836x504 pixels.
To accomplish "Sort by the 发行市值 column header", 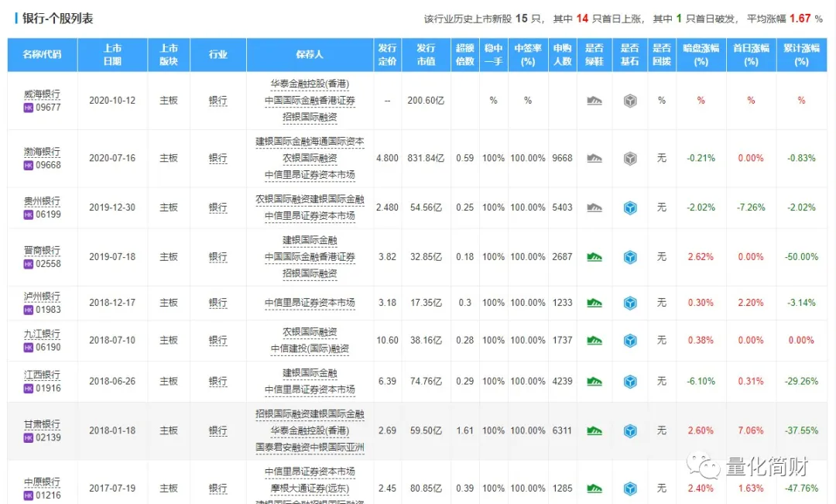I will pyautogui.click(x=426, y=54).
